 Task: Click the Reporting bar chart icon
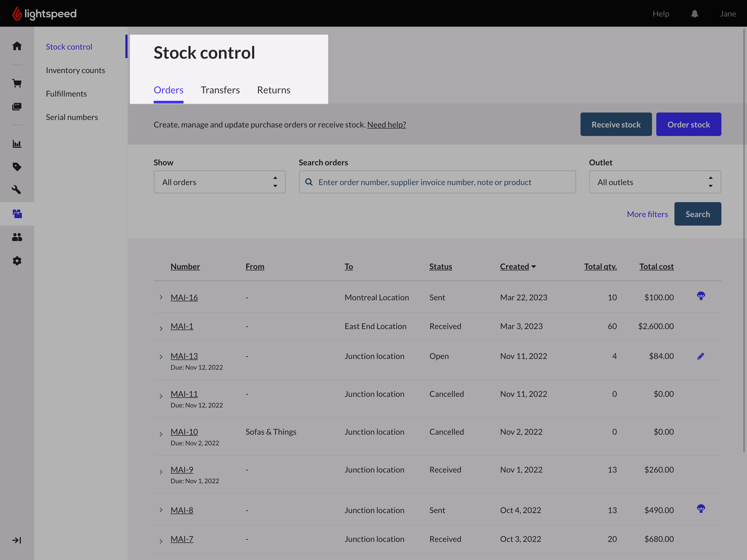tap(17, 144)
